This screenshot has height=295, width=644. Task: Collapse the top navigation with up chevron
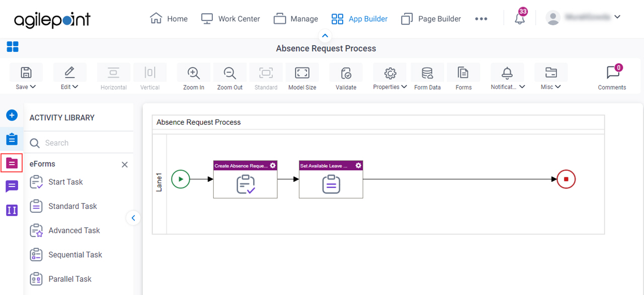pyautogui.click(x=325, y=36)
